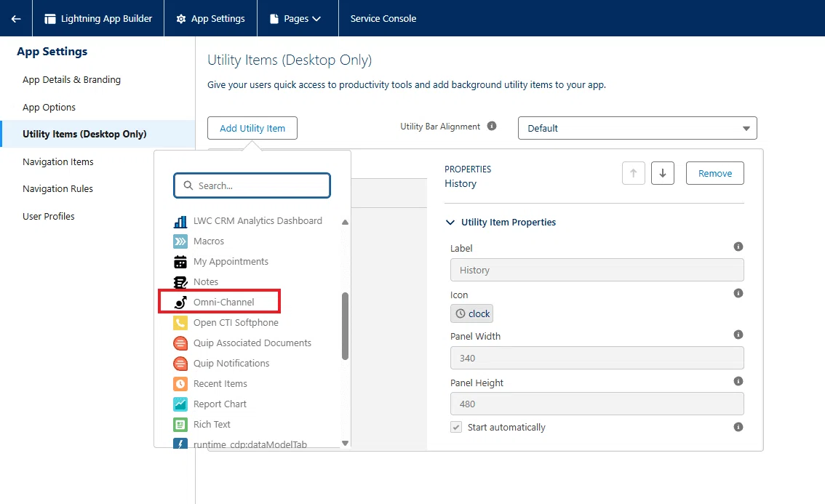Show info tooltip for Panel Width

coord(738,335)
